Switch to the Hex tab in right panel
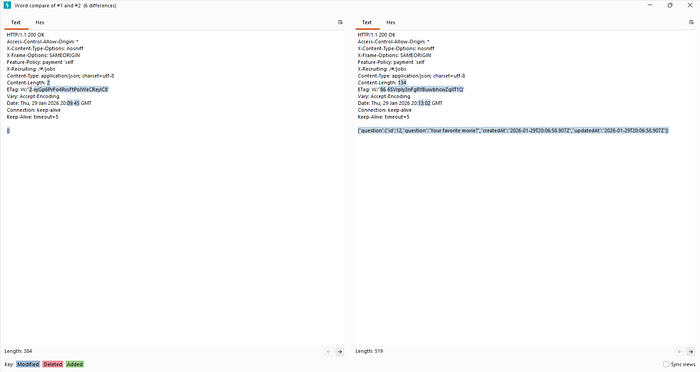Image resolution: width=700 pixels, height=372 pixels. (391, 22)
